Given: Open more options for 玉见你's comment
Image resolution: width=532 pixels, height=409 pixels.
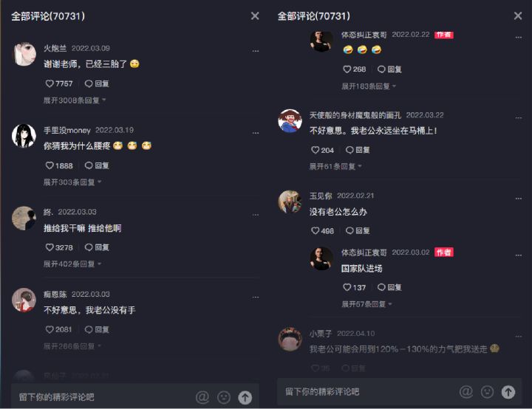Looking at the screenshot, I should coord(519,199).
